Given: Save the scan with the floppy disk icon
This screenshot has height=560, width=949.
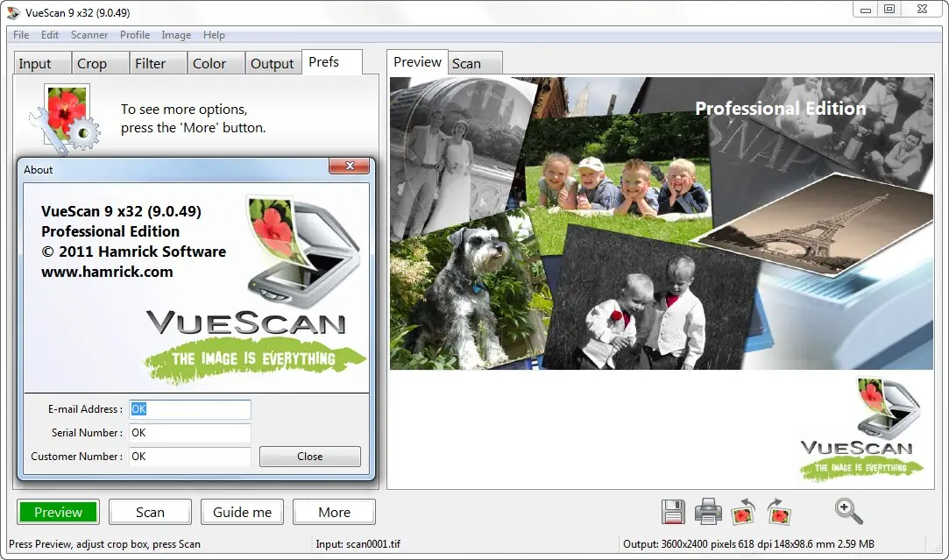Looking at the screenshot, I should pyautogui.click(x=673, y=512).
